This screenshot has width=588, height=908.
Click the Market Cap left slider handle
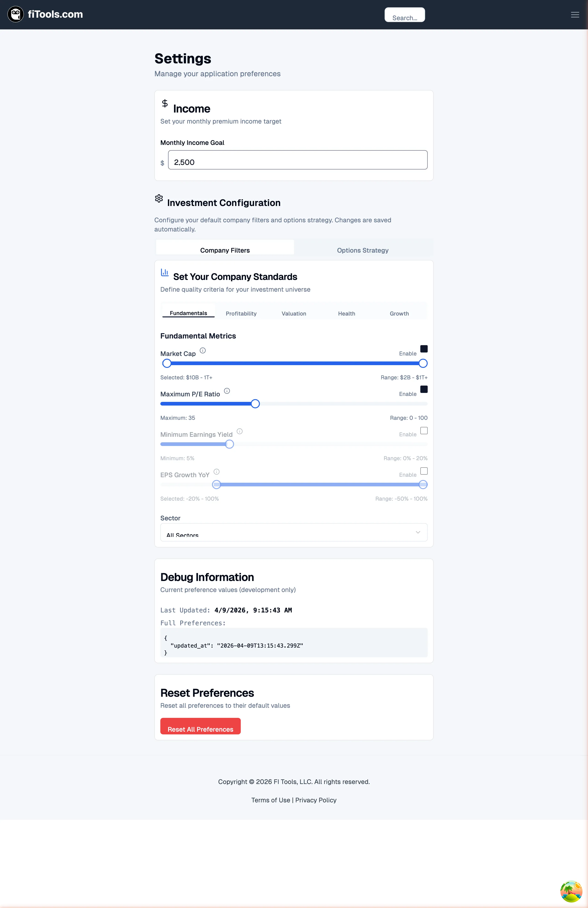(x=167, y=363)
